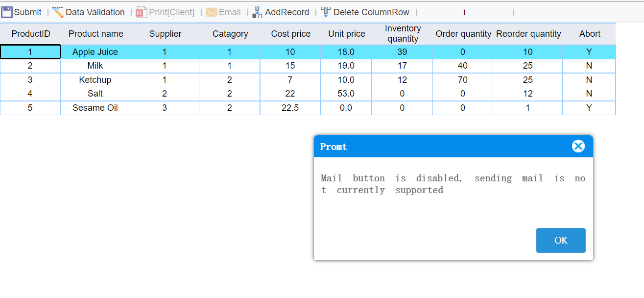Close the Promt dialog with X icon
The height and width of the screenshot is (298, 644).
[578, 146]
